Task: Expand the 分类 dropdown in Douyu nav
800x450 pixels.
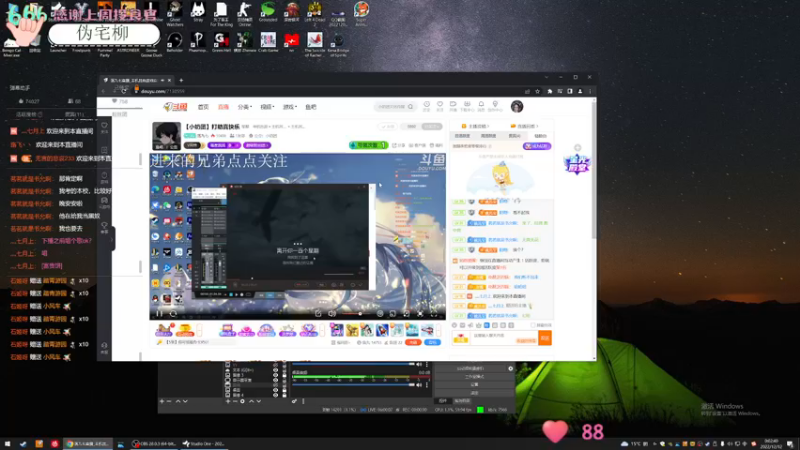Action: (x=244, y=107)
